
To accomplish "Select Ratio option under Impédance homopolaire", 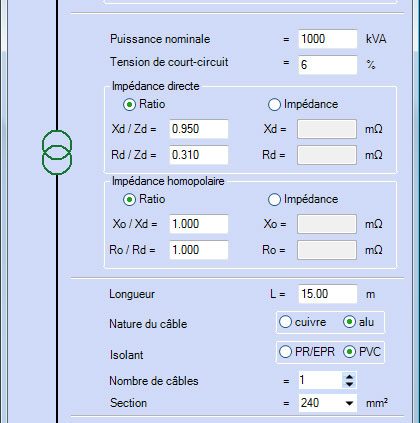I will [129, 200].
